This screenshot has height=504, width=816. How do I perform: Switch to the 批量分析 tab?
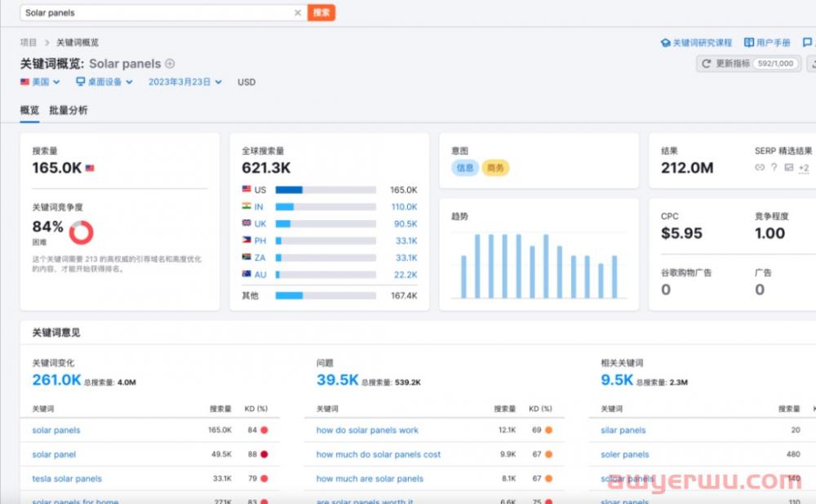[69, 110]
